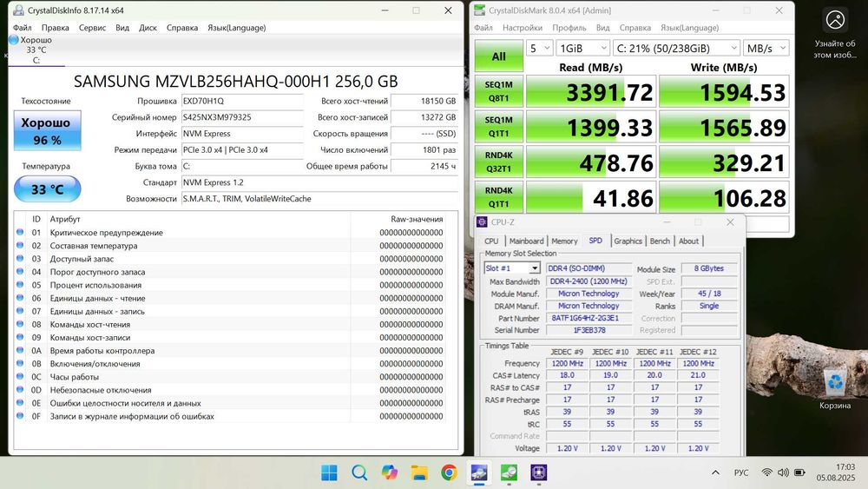This screenshot has height=489, width=868.
Task: Open Диск menu in CrystalDiskInfo
Action: click(x=148, y=28)
